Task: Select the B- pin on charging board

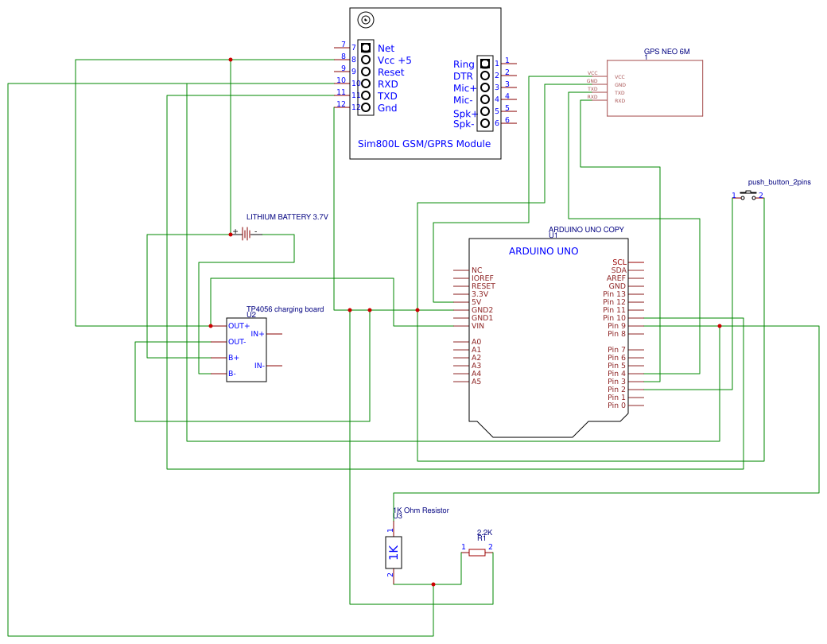Action: (232, 374)
